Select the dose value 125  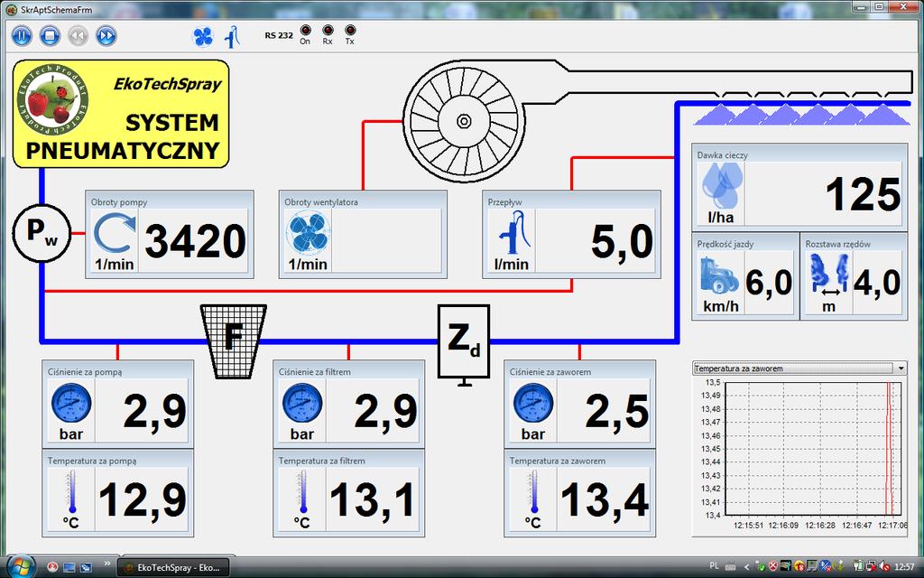pos(864,195)
